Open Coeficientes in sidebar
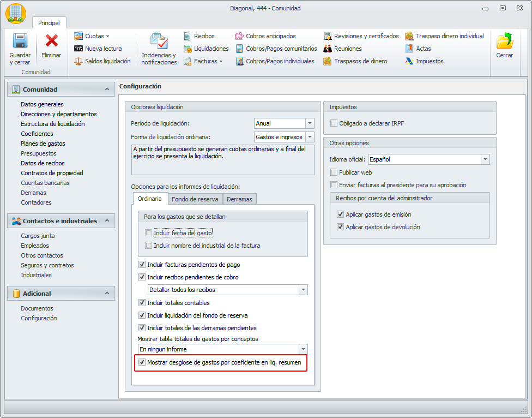Viewport: 532px width, 418px height. [x=37, y=134]
